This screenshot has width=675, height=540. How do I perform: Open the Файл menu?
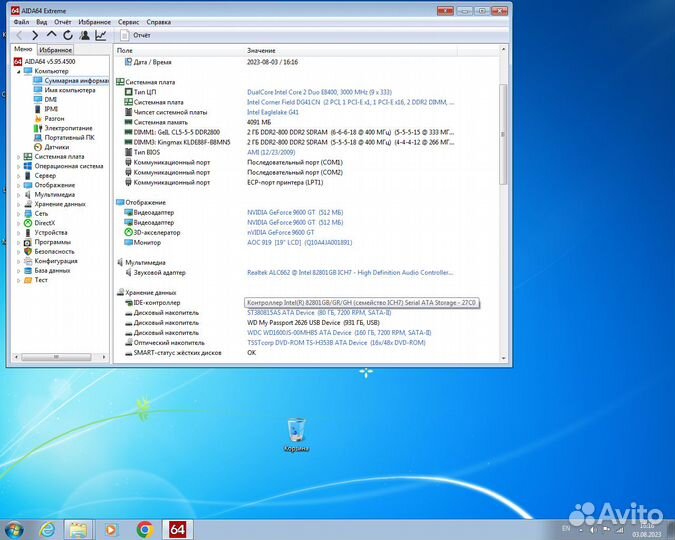[x=21, y=22]
